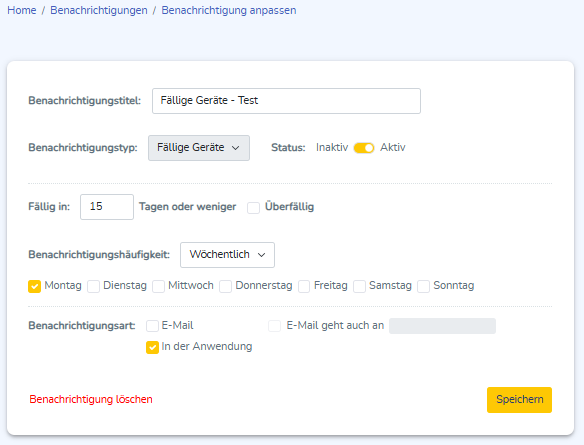Viewport: 584px width, 445px height.
Task: Enable the E-Mail notification checkbox
Action: (152, 326)
